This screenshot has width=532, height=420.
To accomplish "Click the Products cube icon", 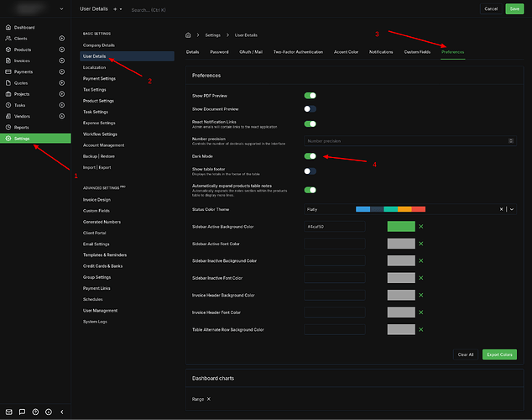I will click(8, 50).
